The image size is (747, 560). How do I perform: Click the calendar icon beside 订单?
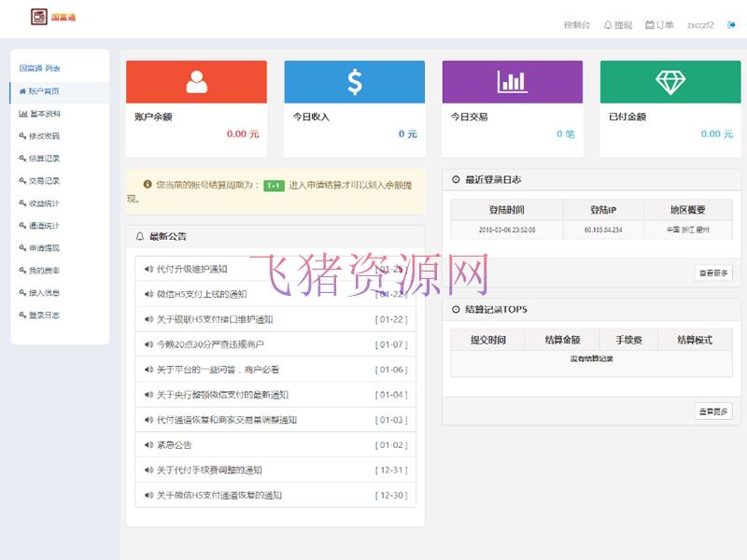649,24
